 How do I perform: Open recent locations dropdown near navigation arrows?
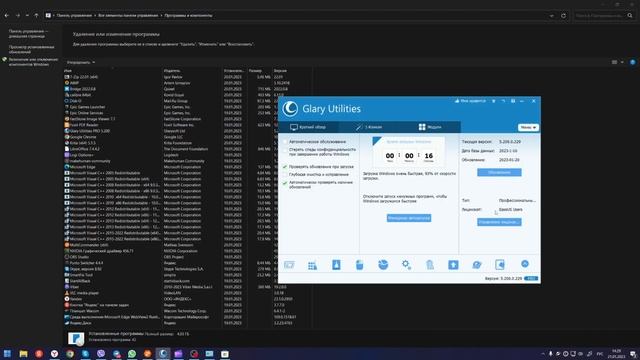coord(27,16)
